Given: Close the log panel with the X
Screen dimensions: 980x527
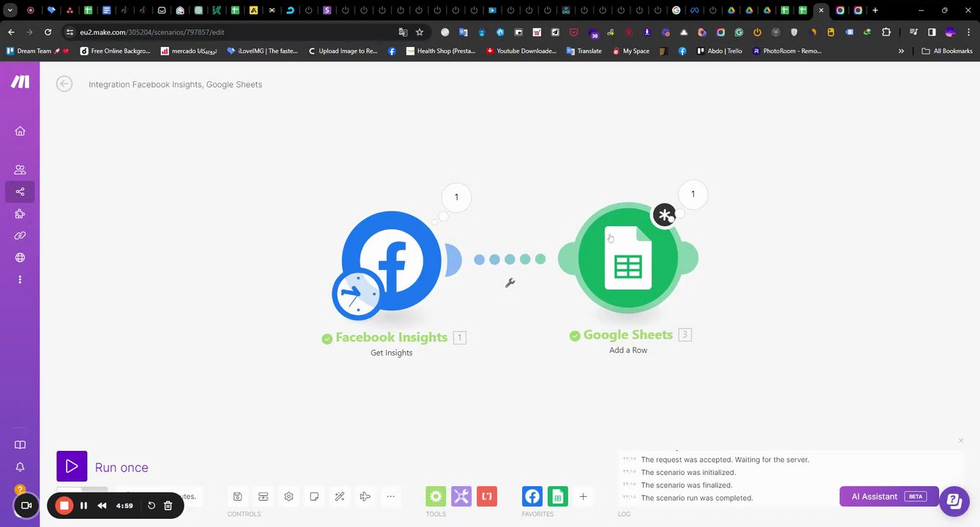Looking at the screenshot, I should 961,441.
